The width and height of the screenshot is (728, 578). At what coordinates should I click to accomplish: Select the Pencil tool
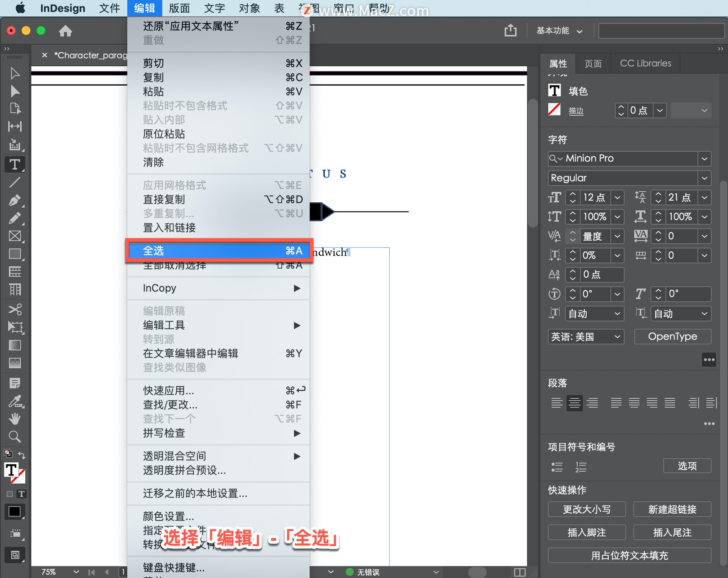[x=15, y=218]
